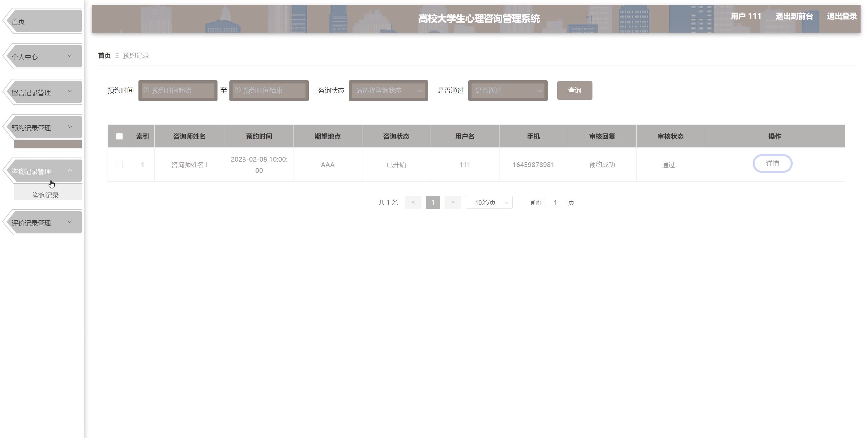Viewport: 868px width, 438px height.
Task: Click the 前往 page number input
Action: click(555, 202)
